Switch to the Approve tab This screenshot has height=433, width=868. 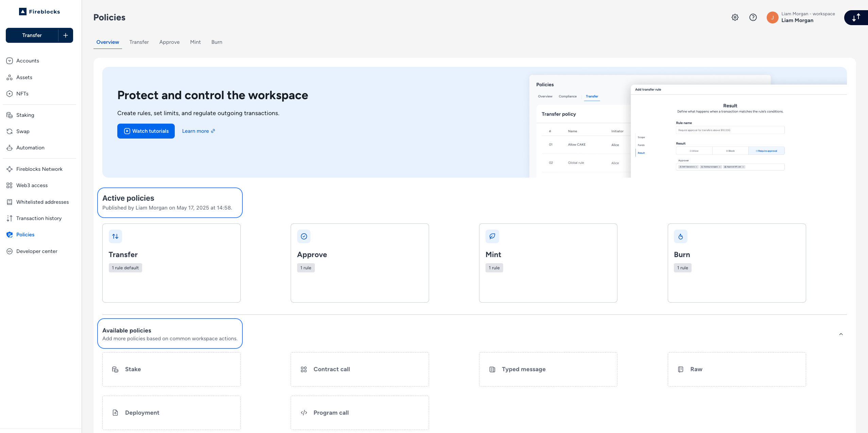pos(169,42)
